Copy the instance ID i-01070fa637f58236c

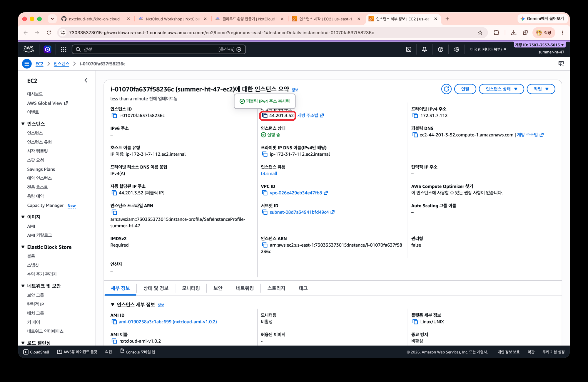(114, 116)
